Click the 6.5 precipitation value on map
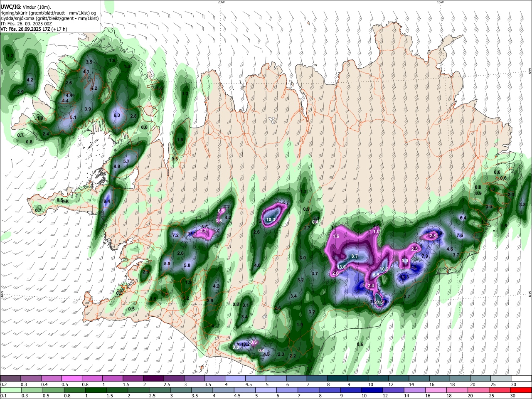 pyautogui.click(x=376, y=275)
